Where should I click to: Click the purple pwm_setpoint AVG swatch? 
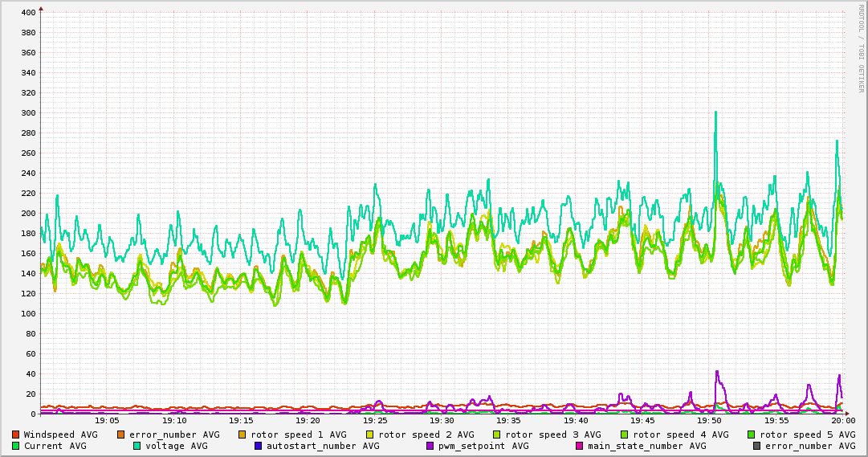point(430,446)
